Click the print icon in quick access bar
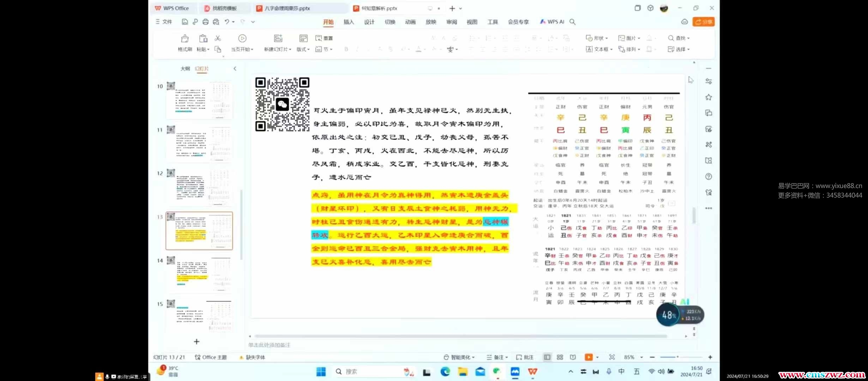Viewport: 868px width, 381px height. click(x=205, y=22)
